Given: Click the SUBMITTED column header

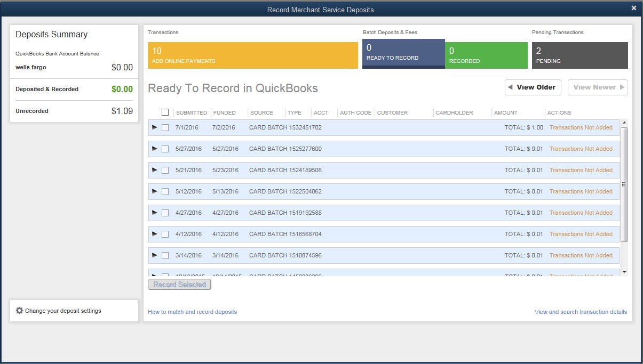Looking at the screenshot, I should [192, 113].
